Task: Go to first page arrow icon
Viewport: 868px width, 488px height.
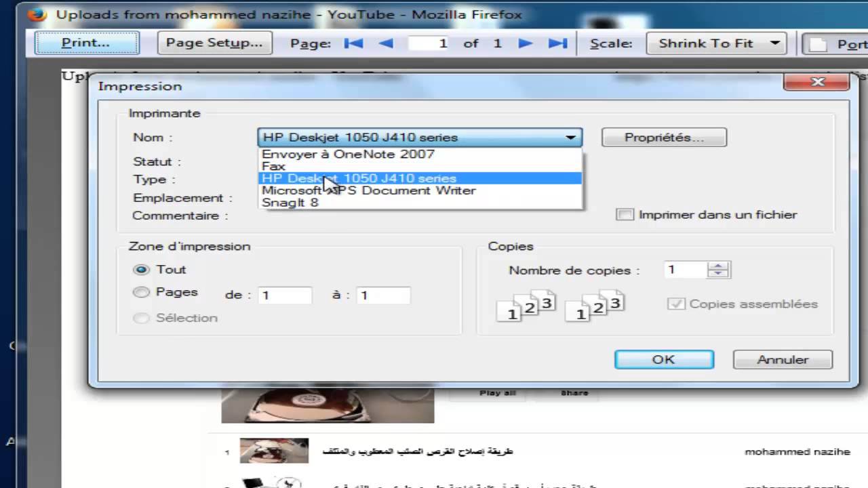Action: (353, 43)
